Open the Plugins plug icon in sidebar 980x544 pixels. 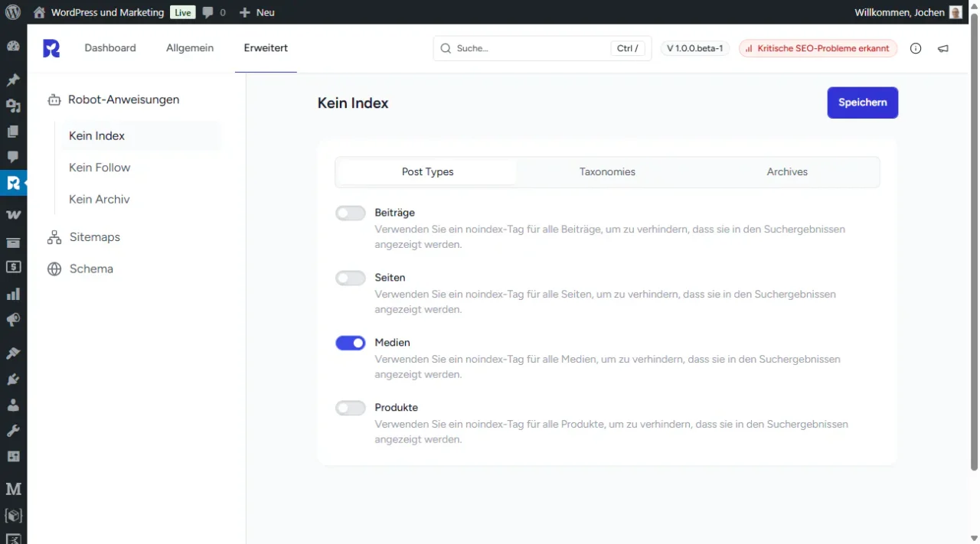click(13, 379)
